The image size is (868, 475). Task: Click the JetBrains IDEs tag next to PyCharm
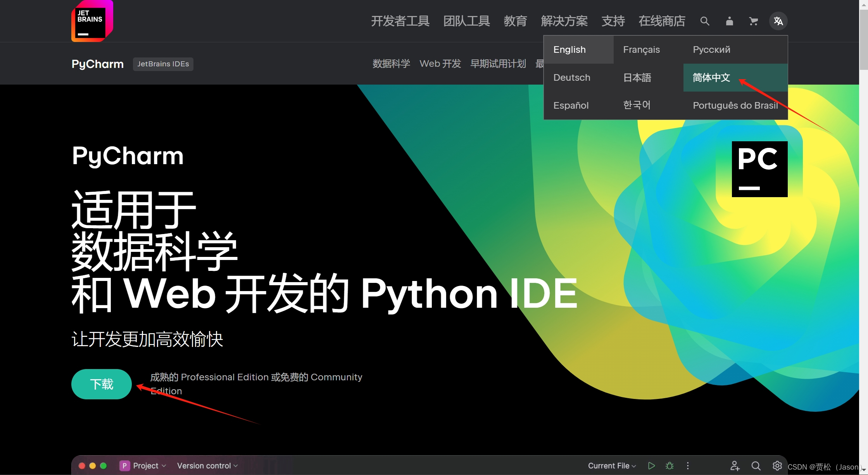(163, 64)
